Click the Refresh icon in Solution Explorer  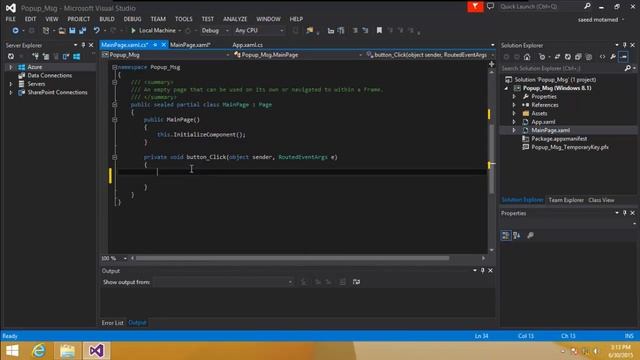(568, 57)
